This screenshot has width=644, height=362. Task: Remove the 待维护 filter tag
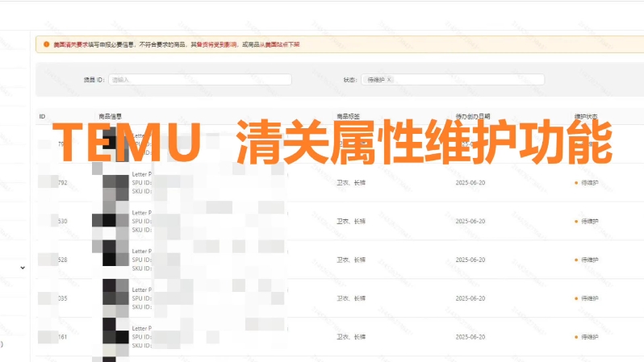(389, 80)
